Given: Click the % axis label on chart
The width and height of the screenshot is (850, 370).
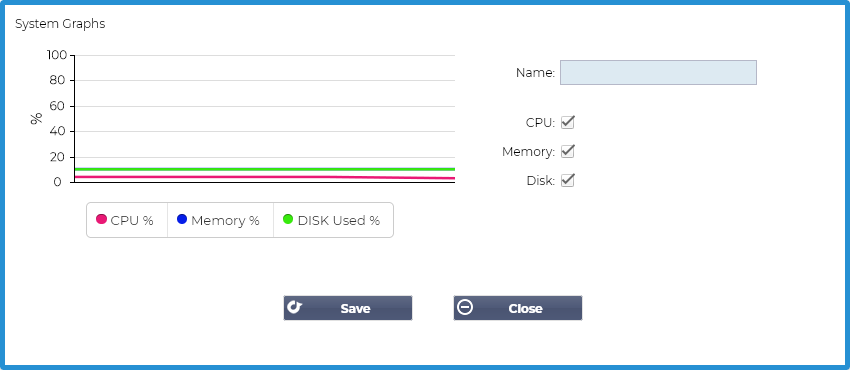Looking at the screenshot, I should tap(36, 119).
